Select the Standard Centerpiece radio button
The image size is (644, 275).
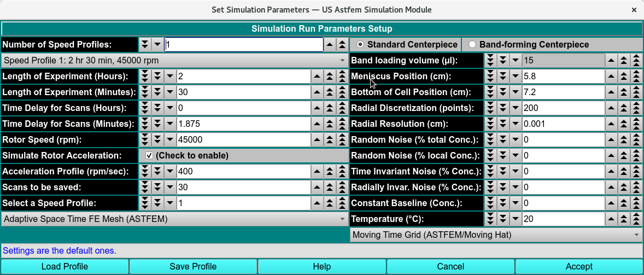pyautogui.click(x=360, y=44)
